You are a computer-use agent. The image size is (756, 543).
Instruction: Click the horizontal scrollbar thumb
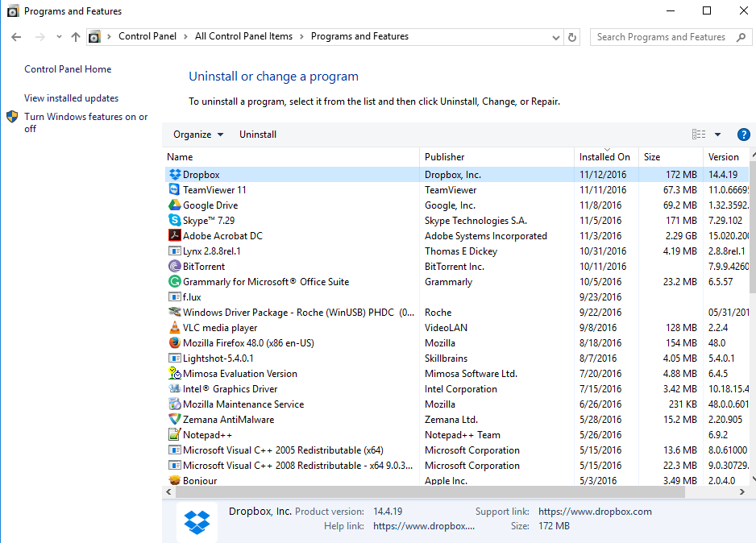(x=430, y=492)
